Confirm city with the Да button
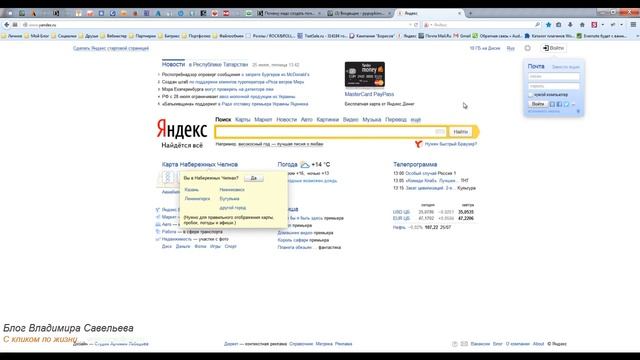640x360 pixels. click(x=253, y=178)
